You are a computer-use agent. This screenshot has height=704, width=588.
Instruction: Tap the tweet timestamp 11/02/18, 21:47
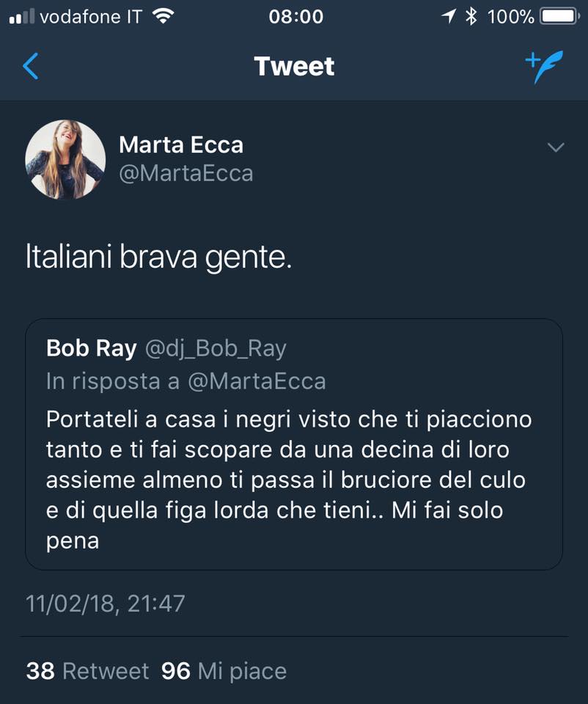pos(105,604)
